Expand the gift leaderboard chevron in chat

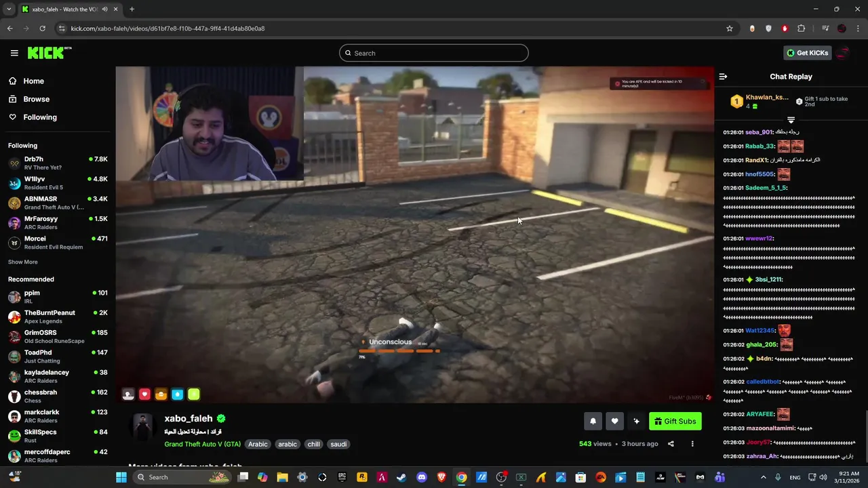tap(791, 120)
